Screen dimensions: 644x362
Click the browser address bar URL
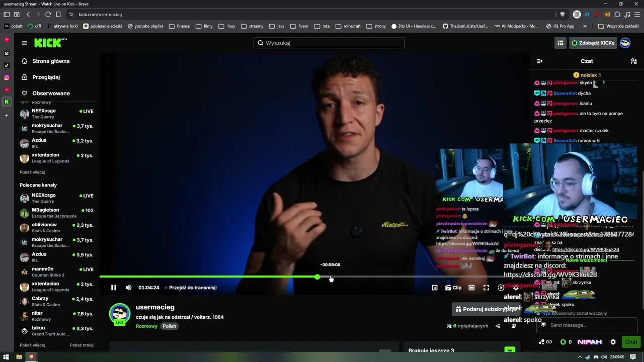point(101,15)
